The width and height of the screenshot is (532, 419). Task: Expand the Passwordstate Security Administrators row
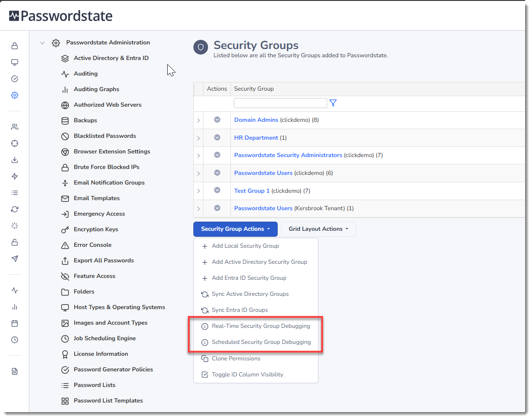pyautogui.click(x=198, y=156)
